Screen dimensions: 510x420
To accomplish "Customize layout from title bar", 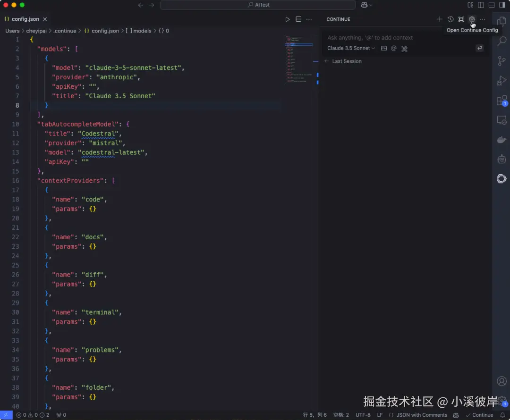I will click(470, 5).
